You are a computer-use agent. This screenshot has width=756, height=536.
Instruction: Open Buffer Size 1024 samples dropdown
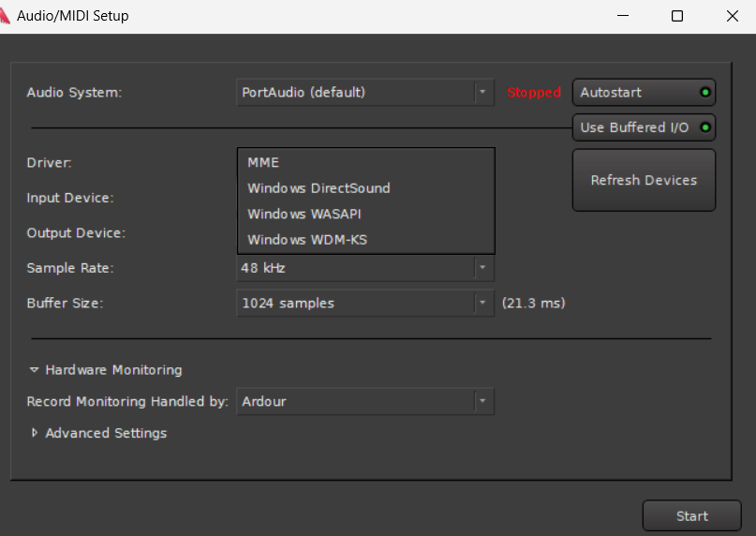pos(365,303)
